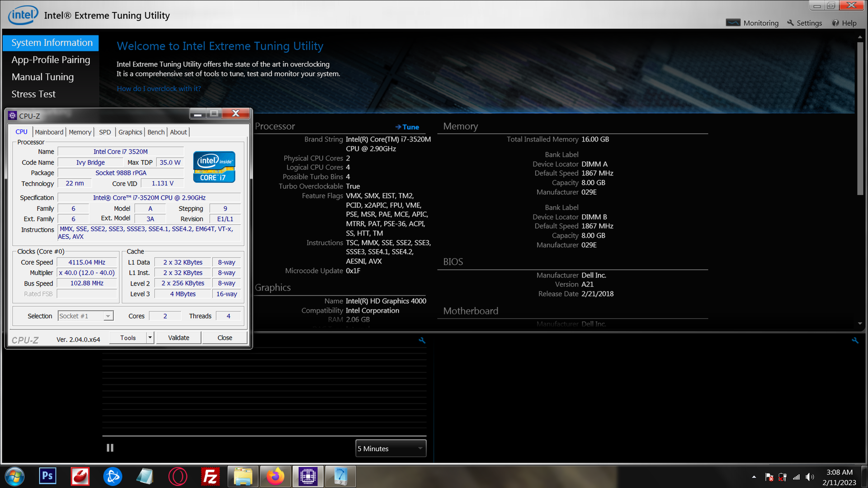Open the red app icon next to Photoshop
The width and height of the screenshot is (868, 488).
(x=80, y=476)
